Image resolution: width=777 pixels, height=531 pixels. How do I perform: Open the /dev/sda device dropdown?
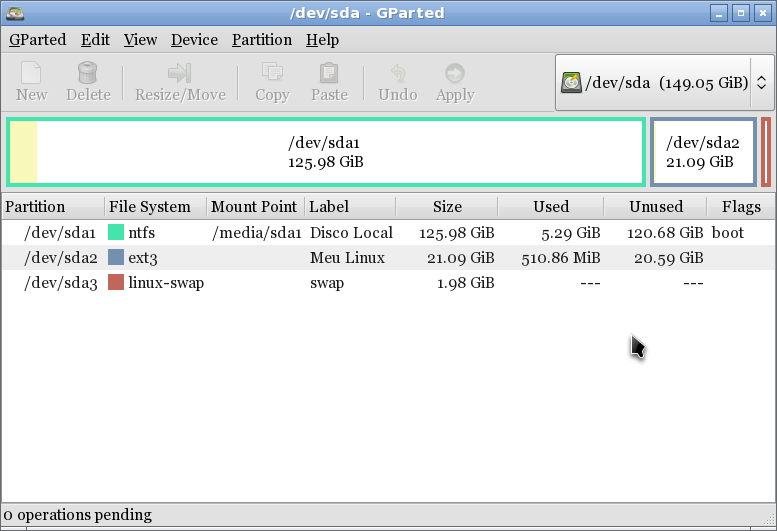click(x=664, y=82)
